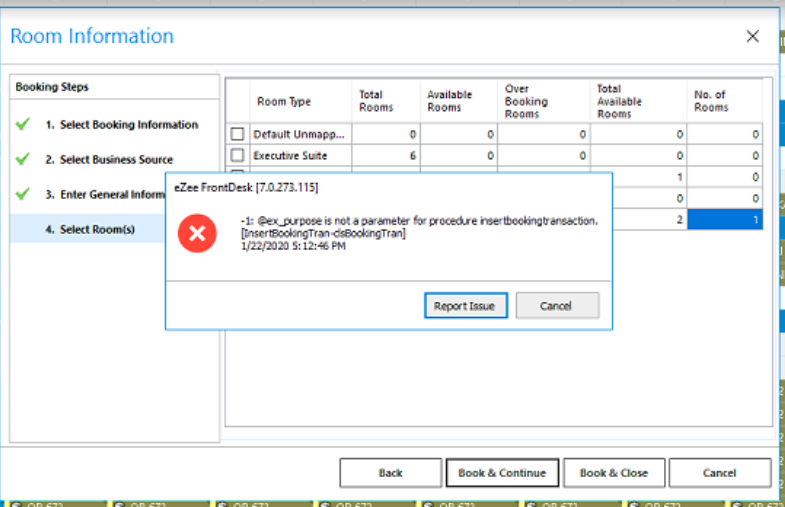Click the Total Rooms column header
785x507 pixels.
[386, 101]
